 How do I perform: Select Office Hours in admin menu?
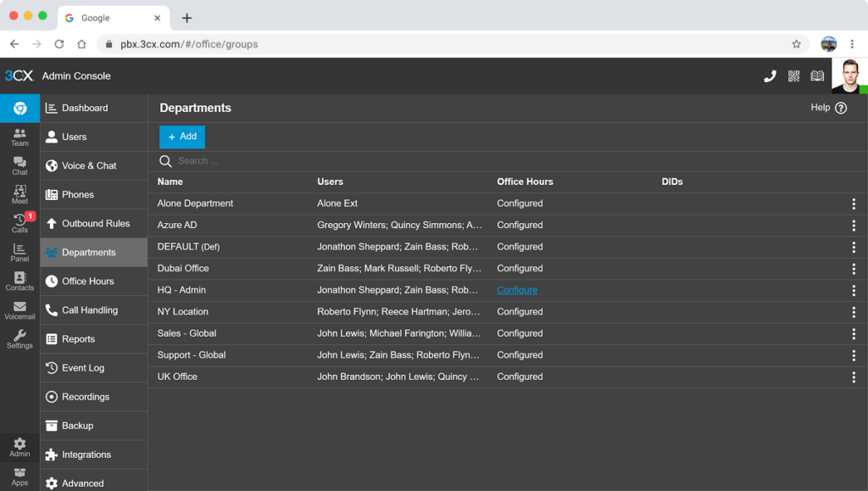pyautogui.click(x=87, y=282)
